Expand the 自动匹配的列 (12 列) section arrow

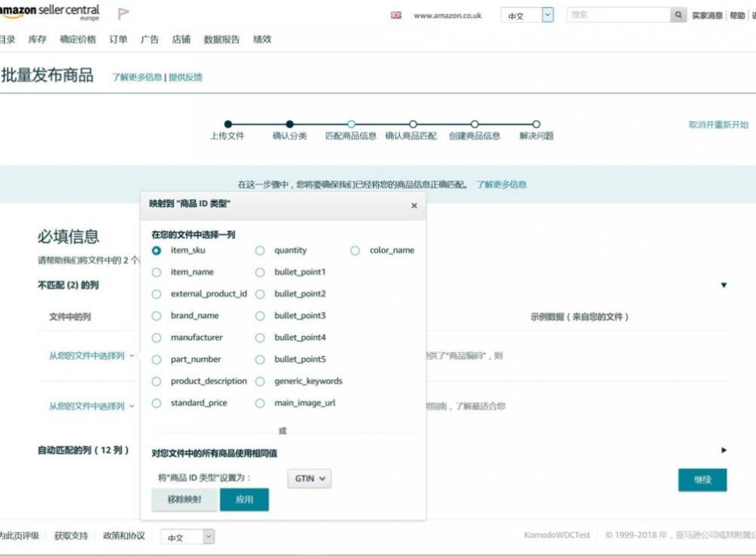[x=723, y=450]
